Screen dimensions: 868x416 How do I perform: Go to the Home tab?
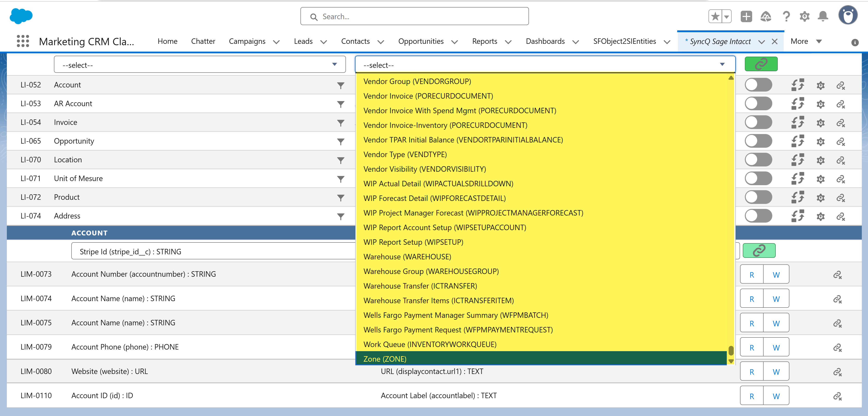coord(167,41)
